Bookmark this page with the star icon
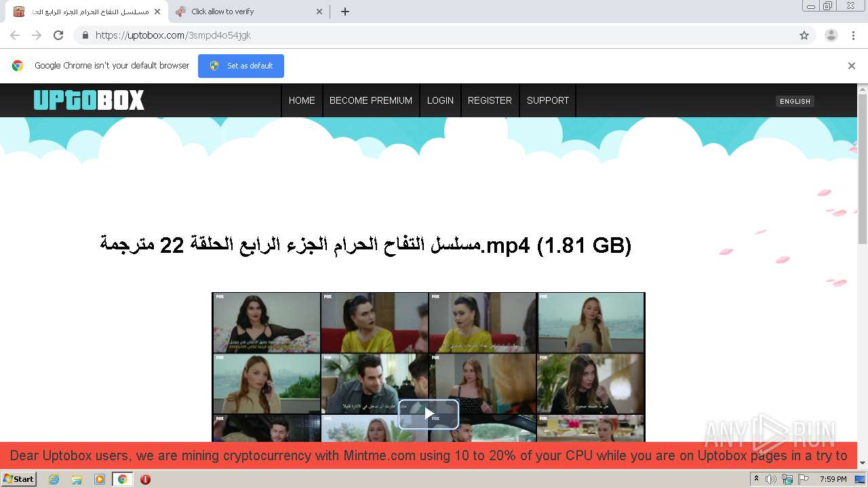This screenshot has width=868, height=488. pos(804,35)
